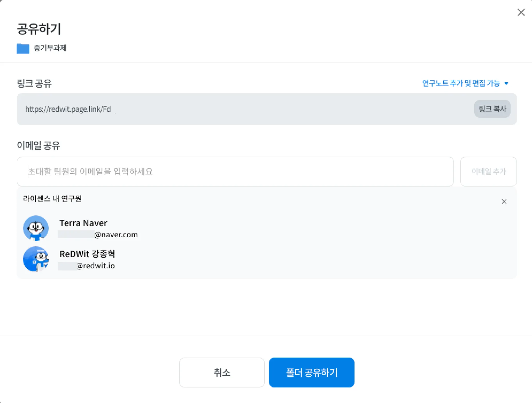Click the dropdown arrow beside 편집 가능

coord(506,84)
